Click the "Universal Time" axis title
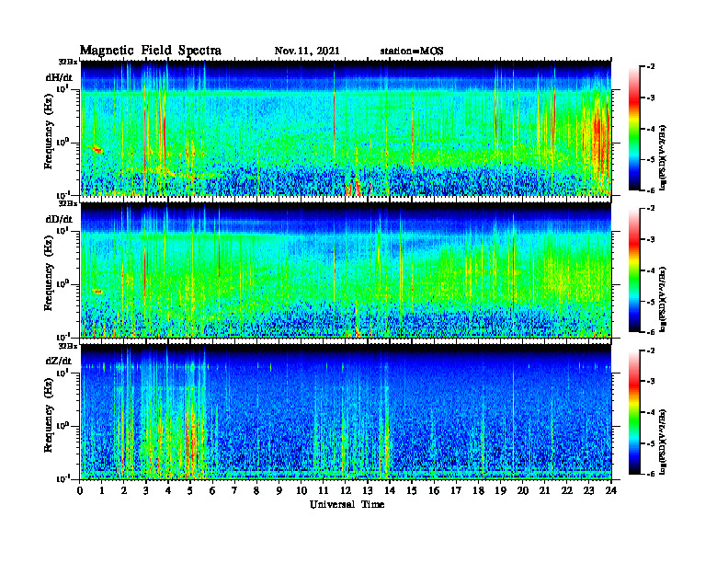Screen dimensions: 728x563 point(347,504)
